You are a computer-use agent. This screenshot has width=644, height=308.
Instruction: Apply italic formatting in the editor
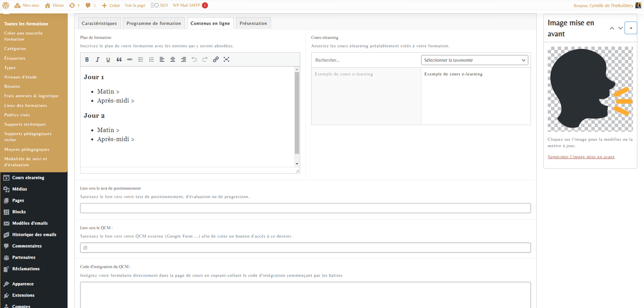tap(97, 60)
